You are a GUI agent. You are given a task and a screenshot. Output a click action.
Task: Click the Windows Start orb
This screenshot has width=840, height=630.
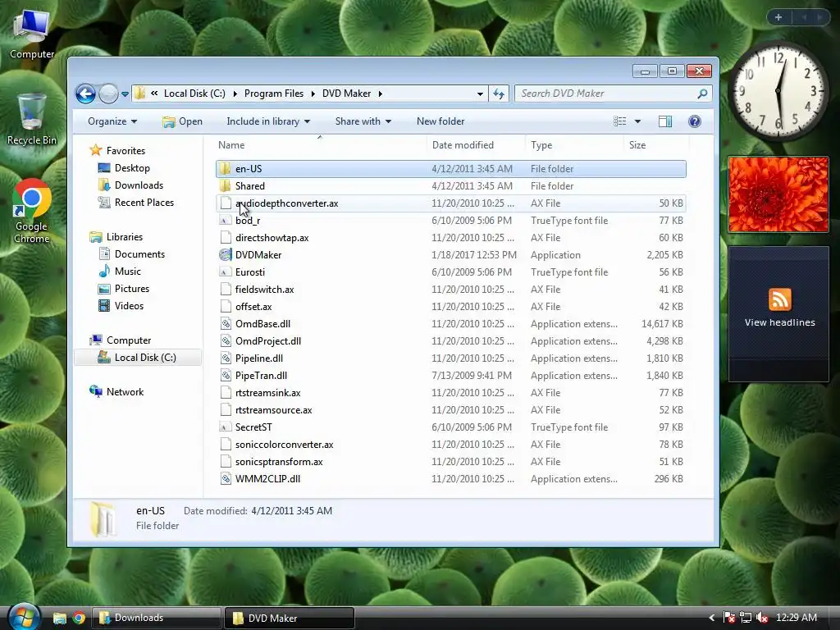tap(23, 617)
